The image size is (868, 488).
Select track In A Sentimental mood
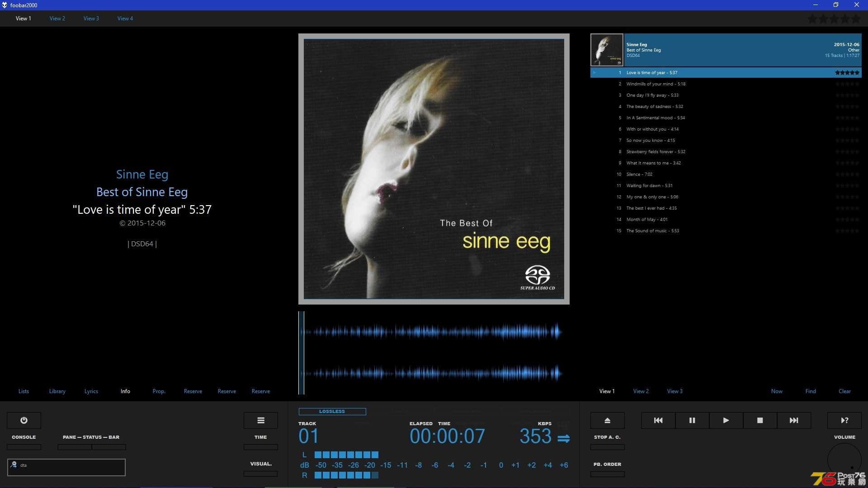[x=726, y=117]
